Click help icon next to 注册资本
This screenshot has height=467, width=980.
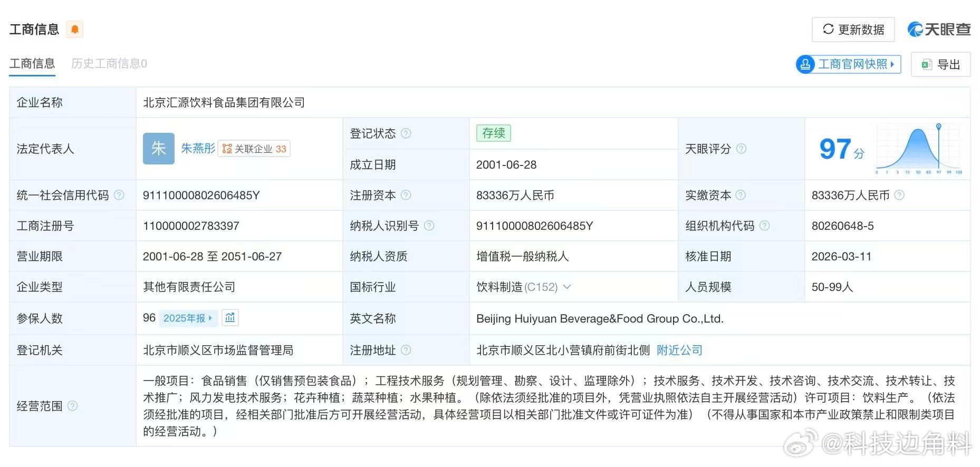coord(406,195)
